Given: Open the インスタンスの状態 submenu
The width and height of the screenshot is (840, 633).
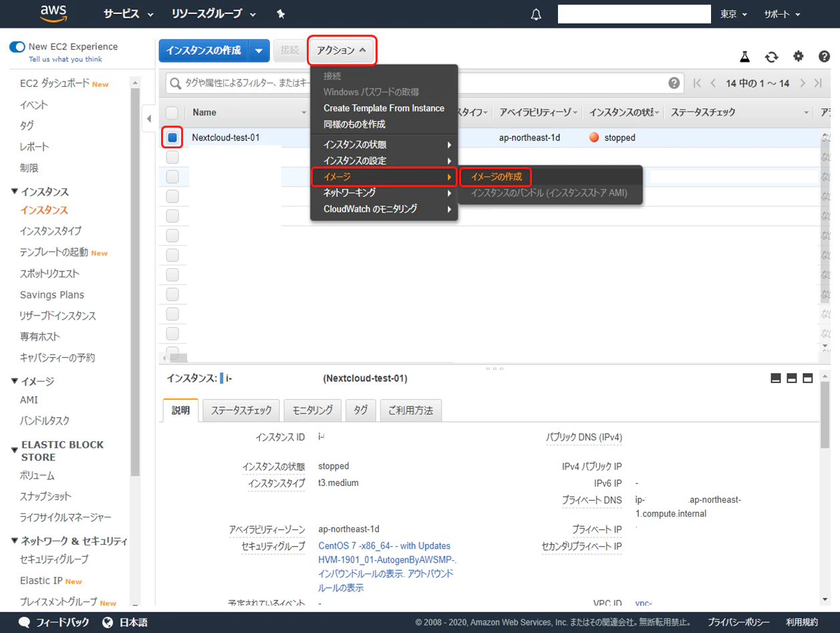Looking at the screenshot, I should (x=384, y=144).
